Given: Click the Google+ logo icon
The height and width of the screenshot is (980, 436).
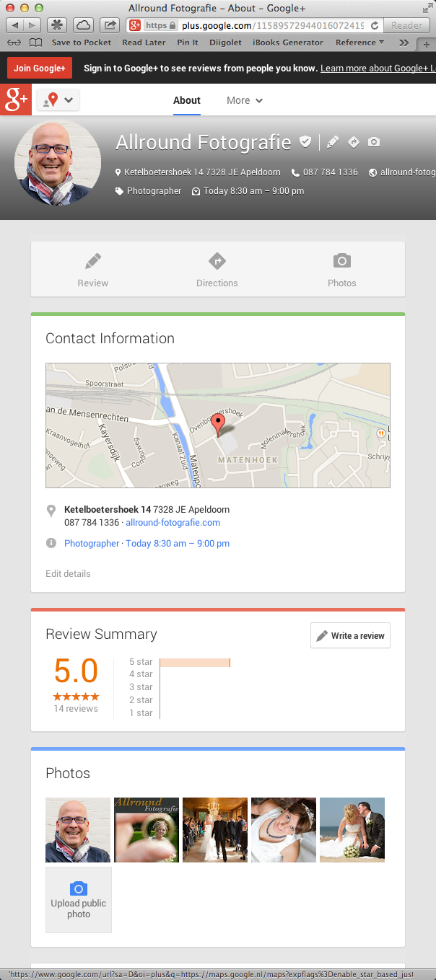Looking at the screenshot, I should pyautogui.click(x=16, y=100).
